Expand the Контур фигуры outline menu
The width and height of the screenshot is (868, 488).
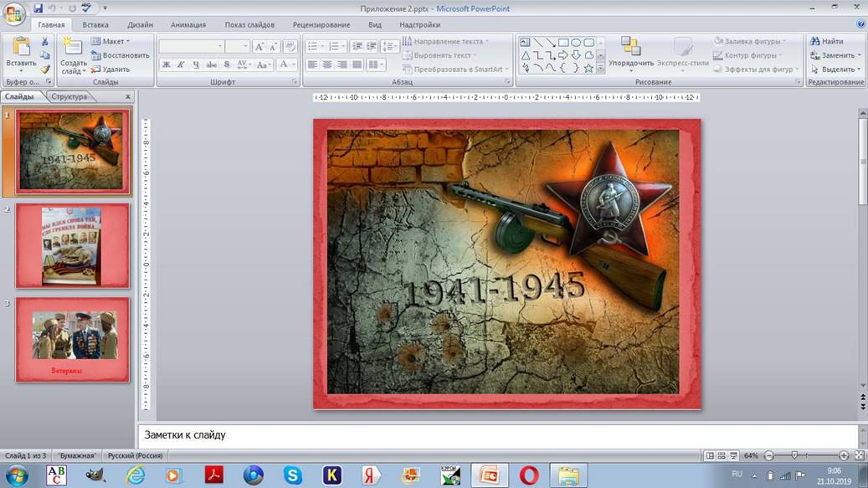[747, 55]
